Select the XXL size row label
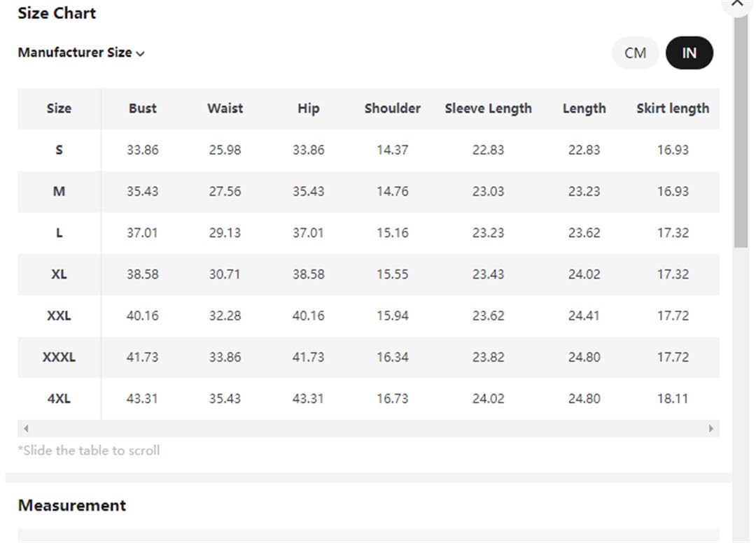Screen dimensions: 756x543 point(59,316)
